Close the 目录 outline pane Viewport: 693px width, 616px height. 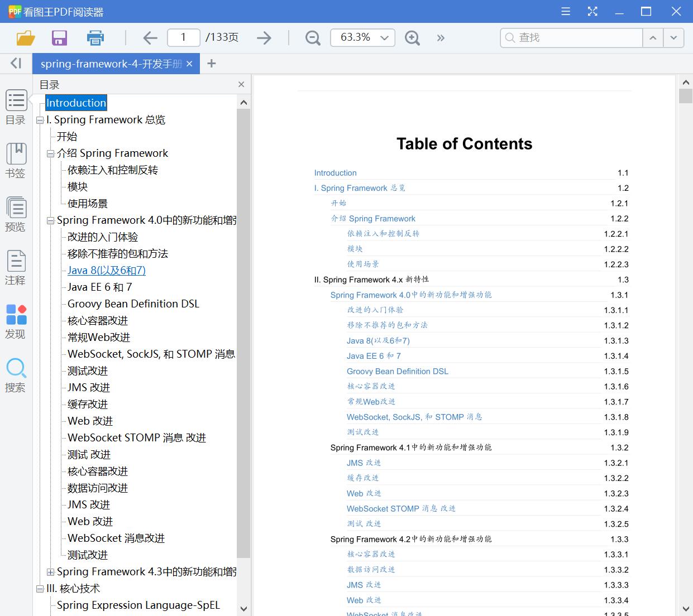pyautogui.click(x=241, y=84)
